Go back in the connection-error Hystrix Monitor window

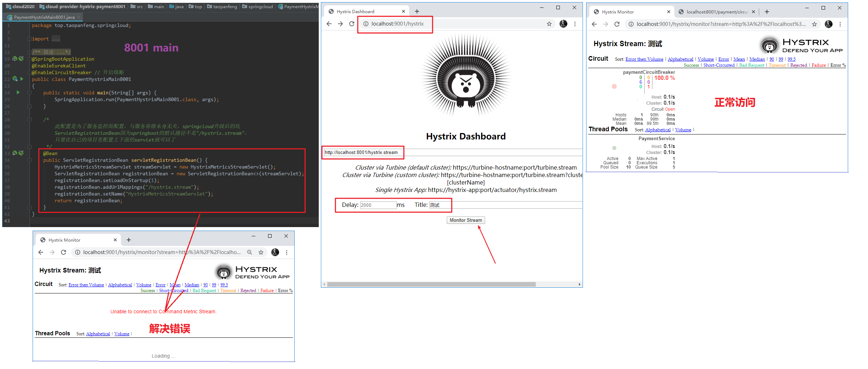[x=41, y=252]
